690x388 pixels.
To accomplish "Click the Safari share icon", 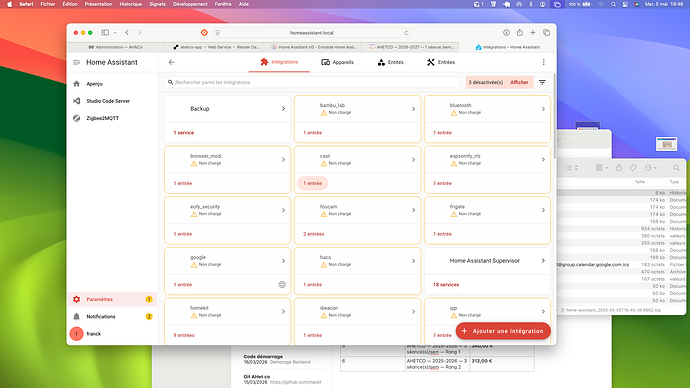I will coord(520,33).
